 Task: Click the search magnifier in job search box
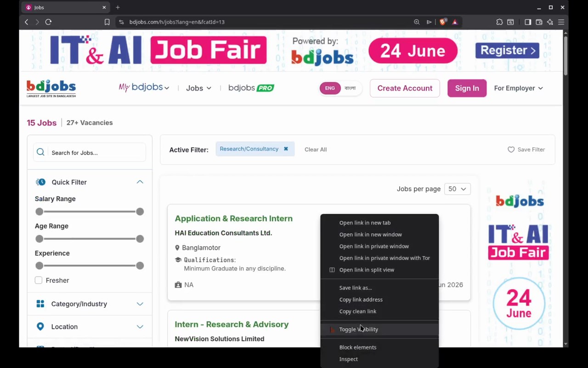point(40,152)
